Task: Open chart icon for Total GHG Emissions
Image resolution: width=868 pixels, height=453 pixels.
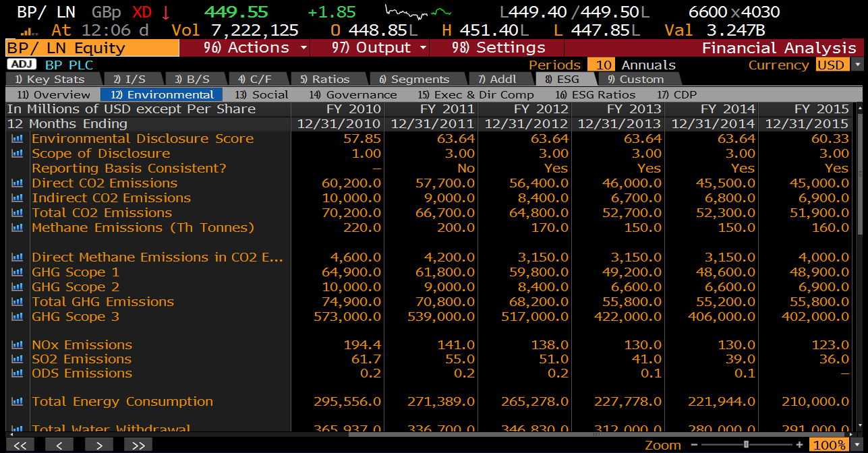Action: click(x=17, y=302)
